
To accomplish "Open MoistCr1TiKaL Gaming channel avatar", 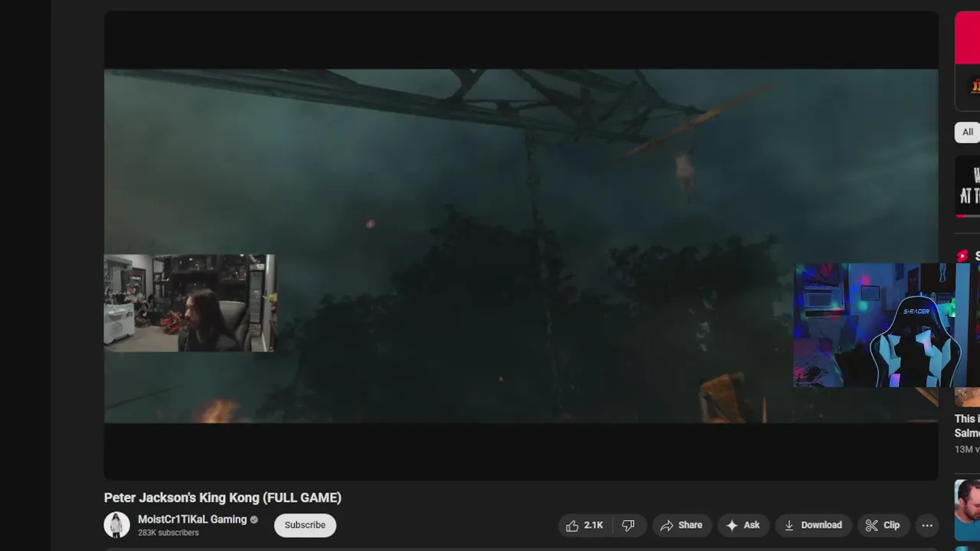I will click(117, 525).
